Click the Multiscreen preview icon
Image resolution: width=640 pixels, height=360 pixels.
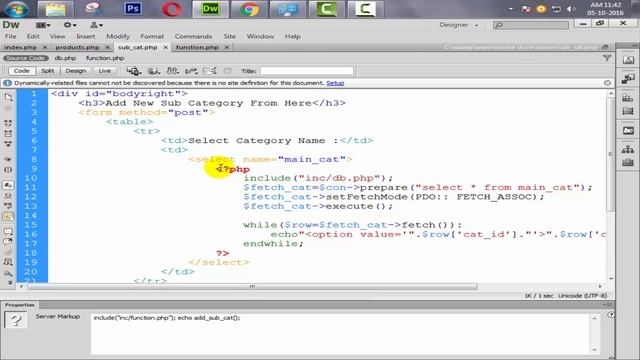click(133, 71)
